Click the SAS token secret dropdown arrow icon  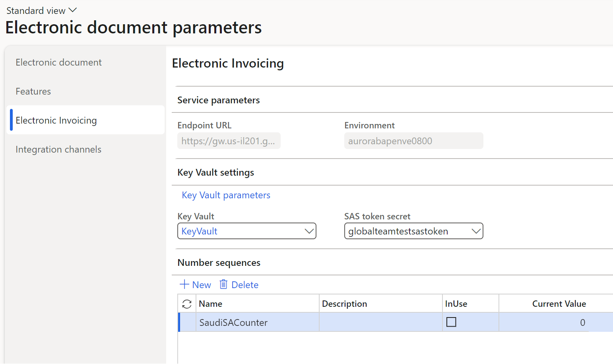tap(476, 231)
